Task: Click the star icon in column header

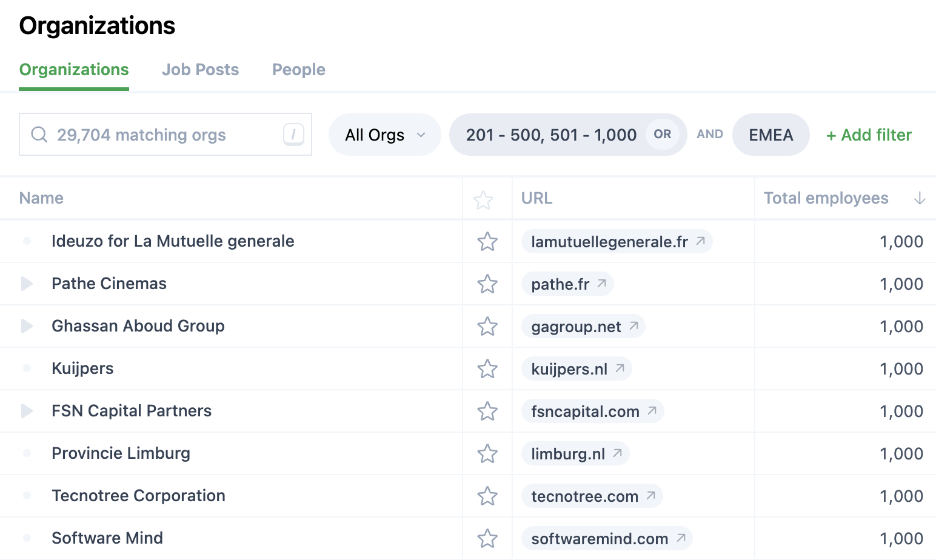Action: 483,199
